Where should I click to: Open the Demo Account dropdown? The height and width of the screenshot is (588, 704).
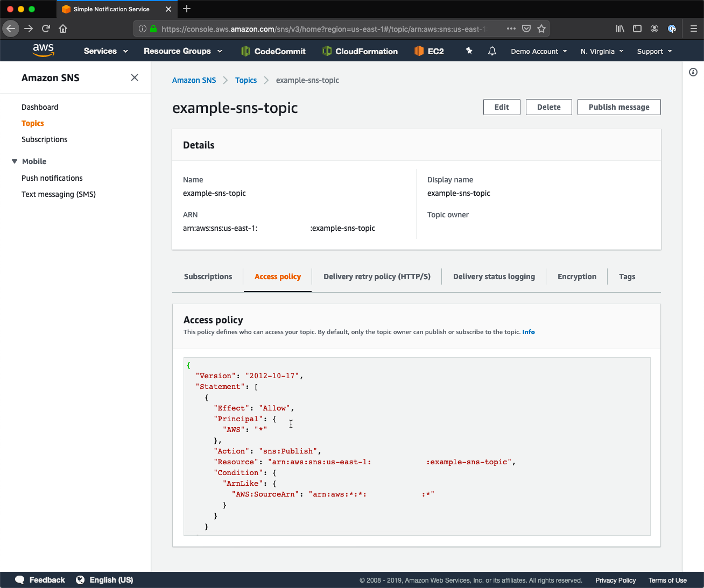pyautogui.click(x=539, y=51)
